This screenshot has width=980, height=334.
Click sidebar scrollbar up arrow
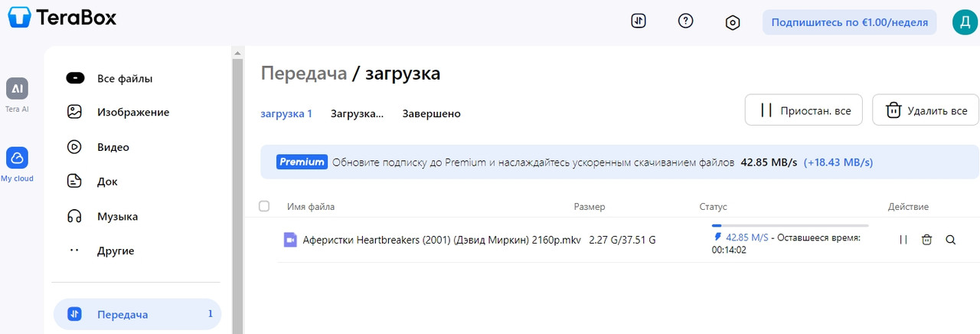click(237, 52)
